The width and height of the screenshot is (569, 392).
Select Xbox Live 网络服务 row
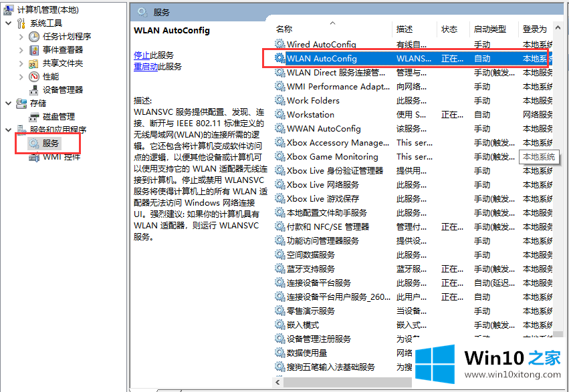point(413,185)
